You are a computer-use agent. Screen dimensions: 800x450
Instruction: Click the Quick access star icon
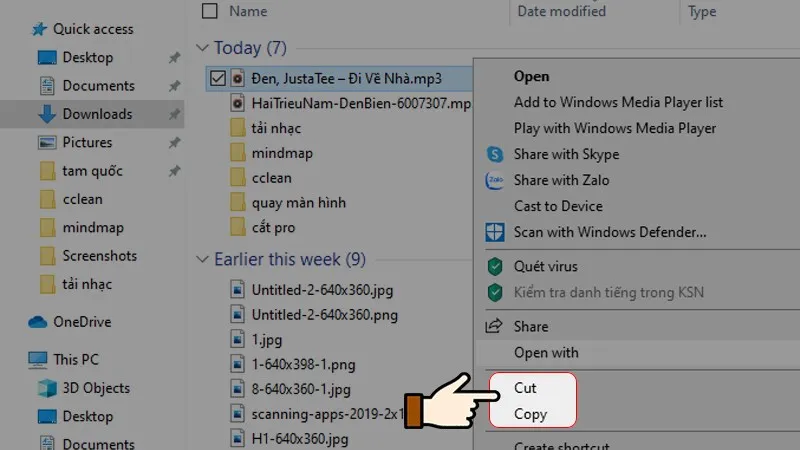[x=39, y=29]
